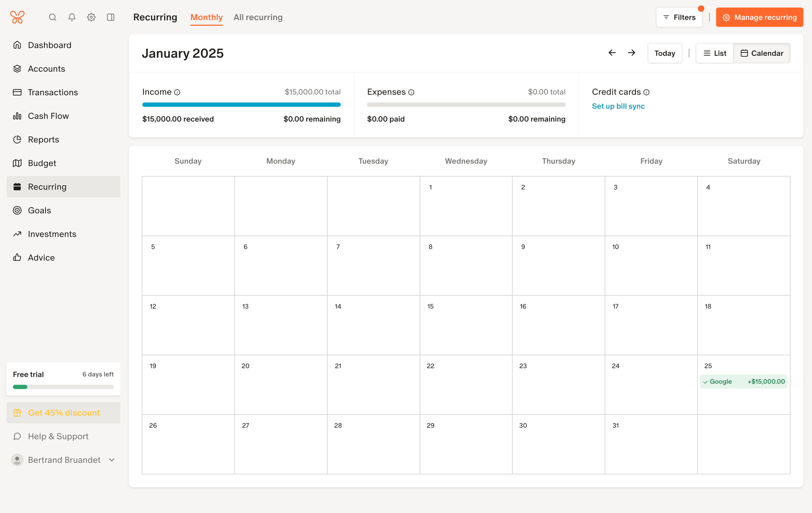Click the Monarch butterfly logo
812x513 pixels.
(x=17, y=17)
